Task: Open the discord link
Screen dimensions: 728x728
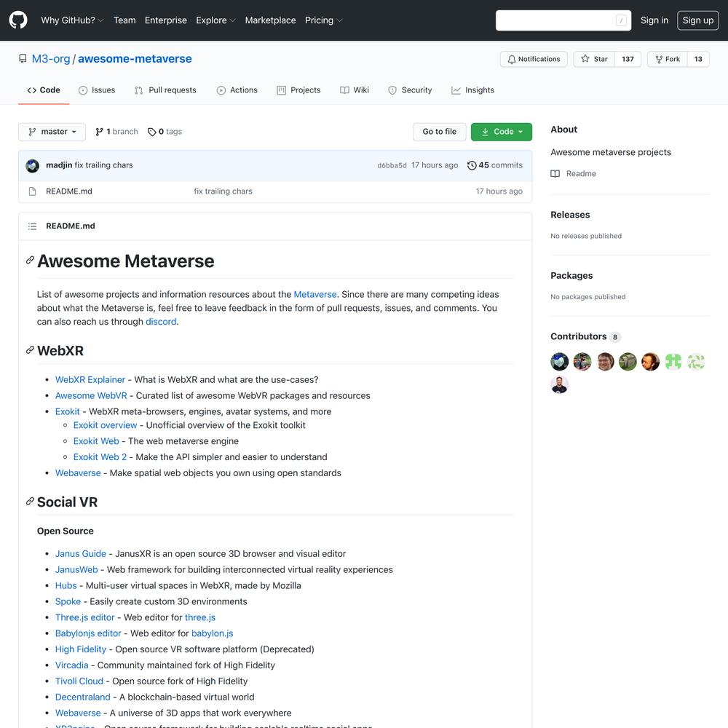Action: (x=161, y=322)
